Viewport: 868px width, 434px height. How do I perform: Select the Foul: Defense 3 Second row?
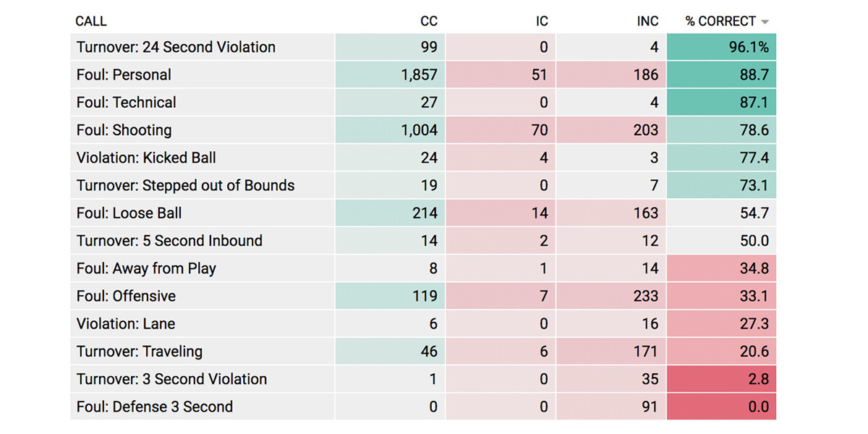pyautogui.click(x=154, y=407)
